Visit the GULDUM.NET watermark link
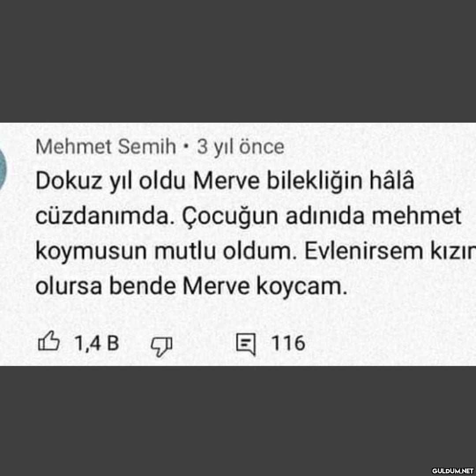Screen dimensions: 476x476 453,471
